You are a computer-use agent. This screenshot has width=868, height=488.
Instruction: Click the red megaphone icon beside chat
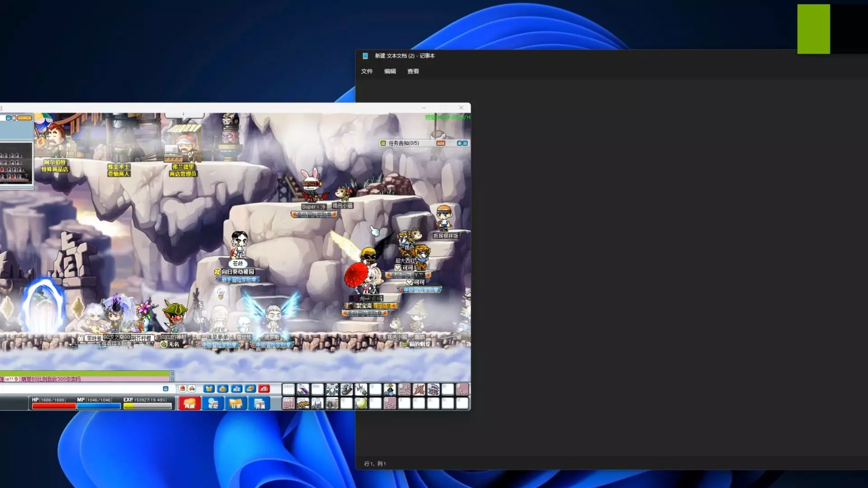point(182,389)
